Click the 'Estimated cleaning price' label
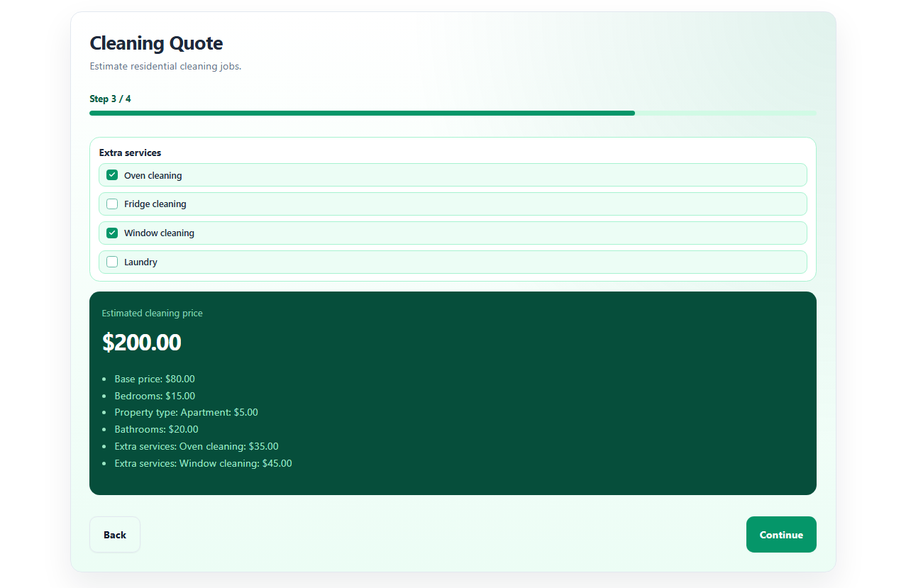906x588 pixels. point(153,313)
